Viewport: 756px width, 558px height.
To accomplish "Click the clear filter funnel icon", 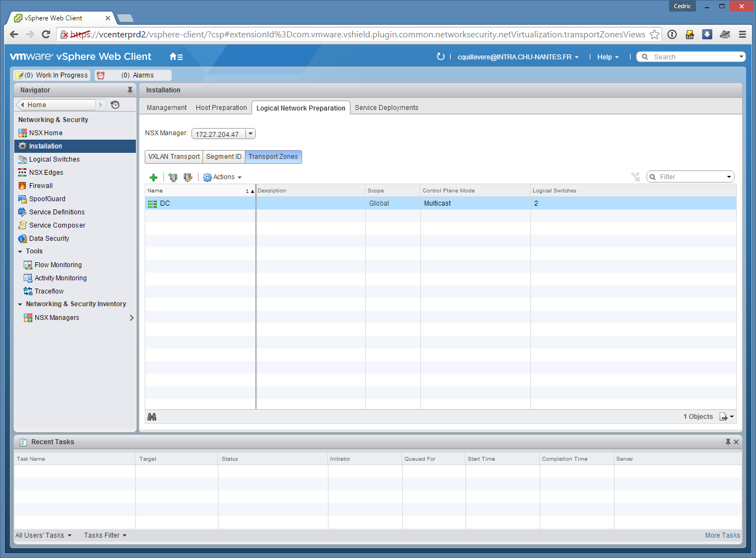I will click(x=636, y=177).
